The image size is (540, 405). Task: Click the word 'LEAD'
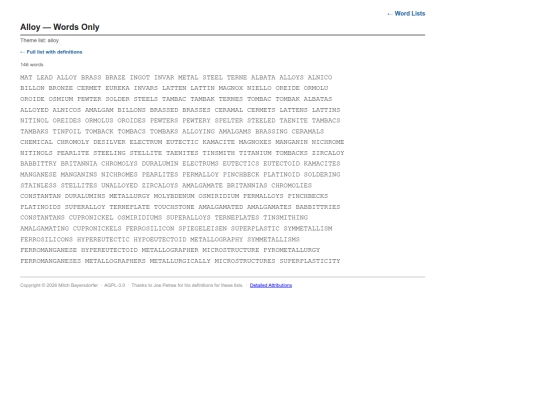tap(45, 77)
